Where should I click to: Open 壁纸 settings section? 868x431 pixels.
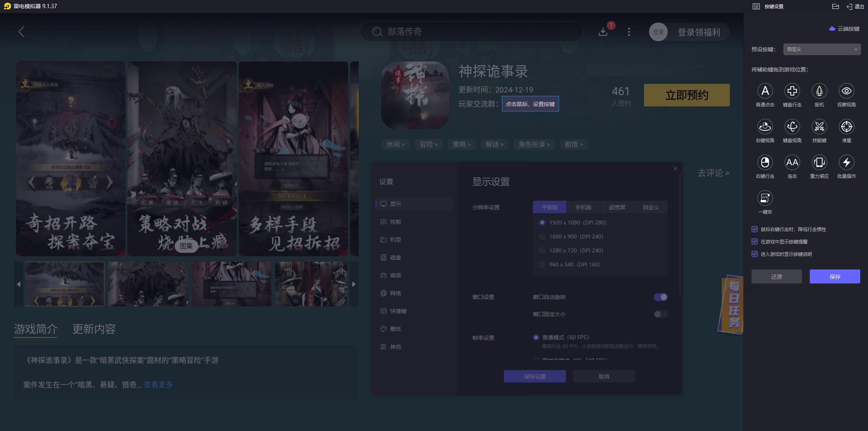414,329
